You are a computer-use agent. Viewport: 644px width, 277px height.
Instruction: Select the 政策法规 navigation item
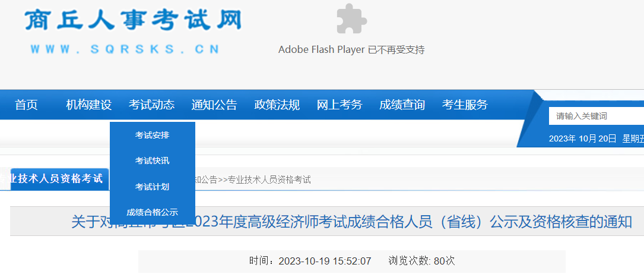coord(277,105)
